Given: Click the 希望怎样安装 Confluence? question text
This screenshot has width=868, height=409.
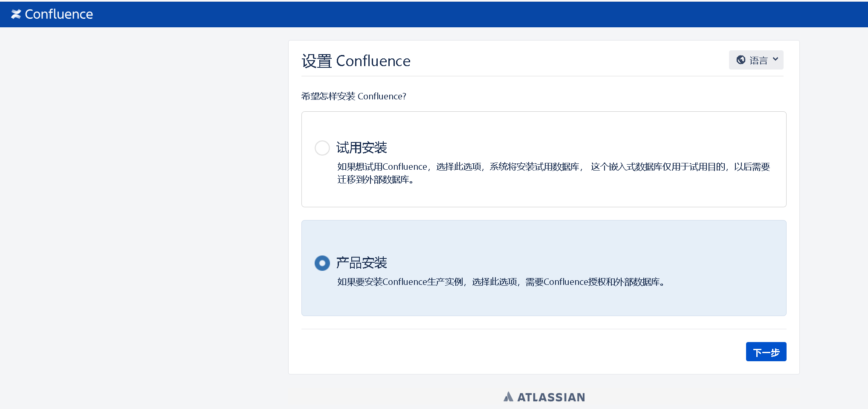Looking at the screenshot, I should click(353, 96).
